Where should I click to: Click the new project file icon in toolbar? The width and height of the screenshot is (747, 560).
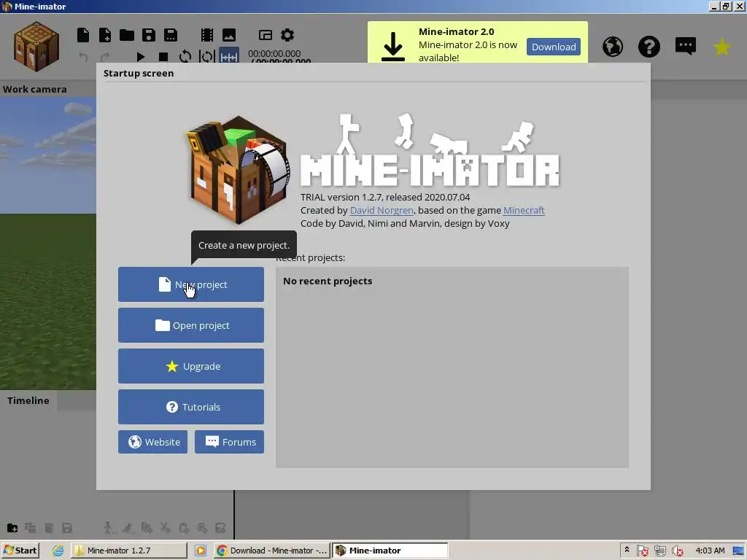[x=83, y=35]
